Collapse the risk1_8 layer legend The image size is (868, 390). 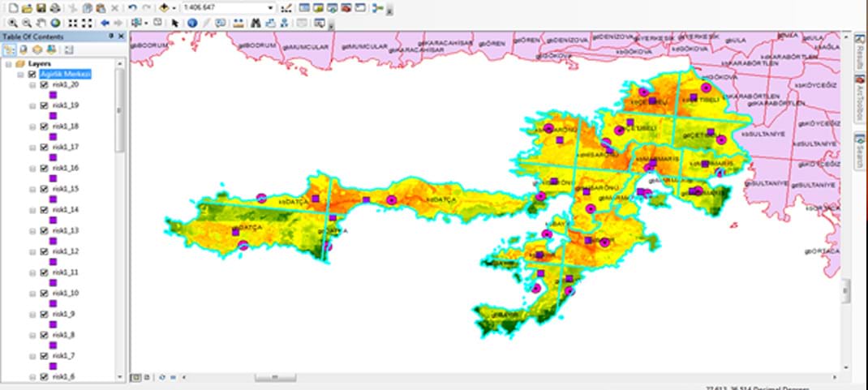point(32,335)
